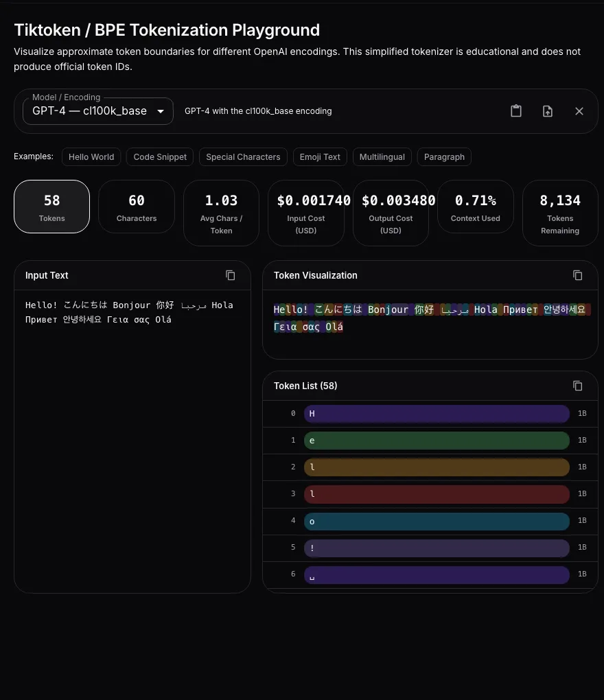This screenshot has width=604, height=700.
Task: Focus the Input Text editing area
Action: click(x=132, y=441)
